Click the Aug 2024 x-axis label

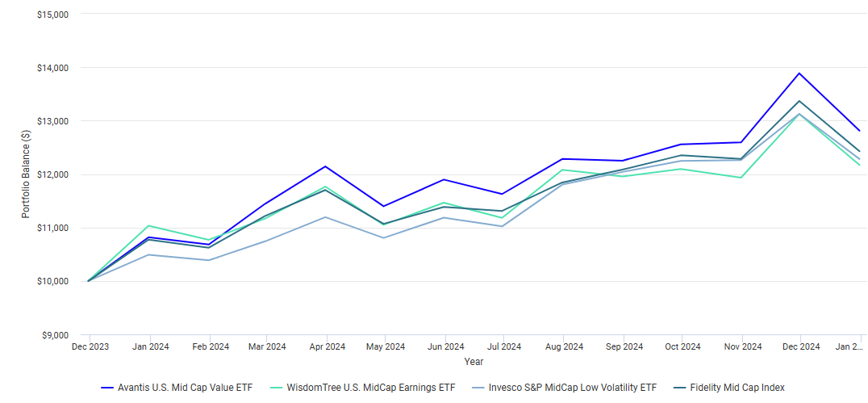point(563,347)
